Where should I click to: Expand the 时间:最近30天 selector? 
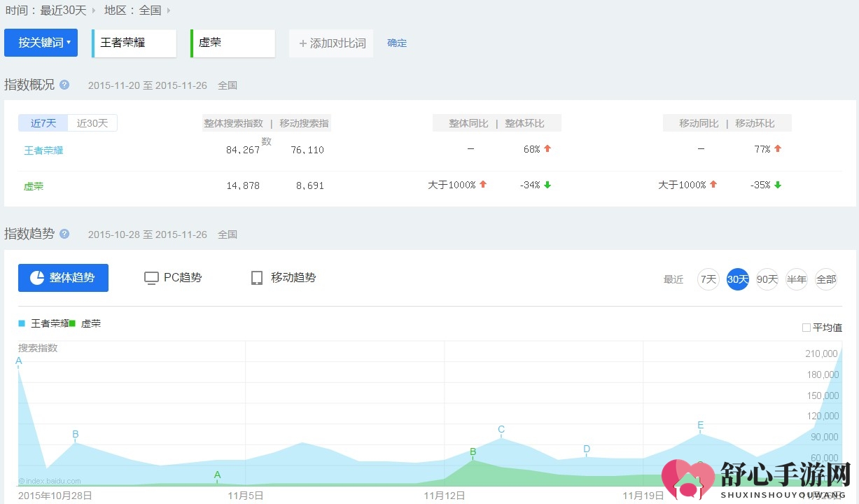click(x=50, y=10)
